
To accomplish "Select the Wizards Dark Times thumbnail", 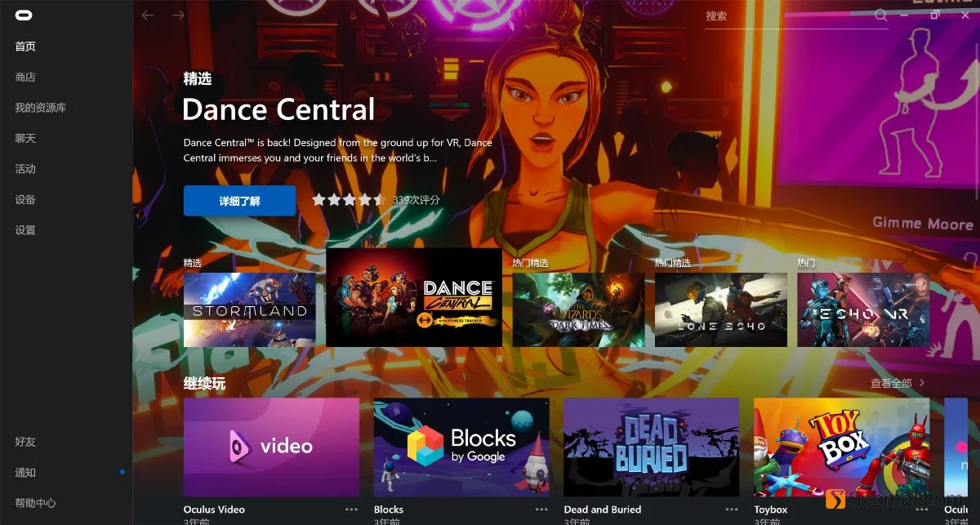I will [x=579, y=309].
